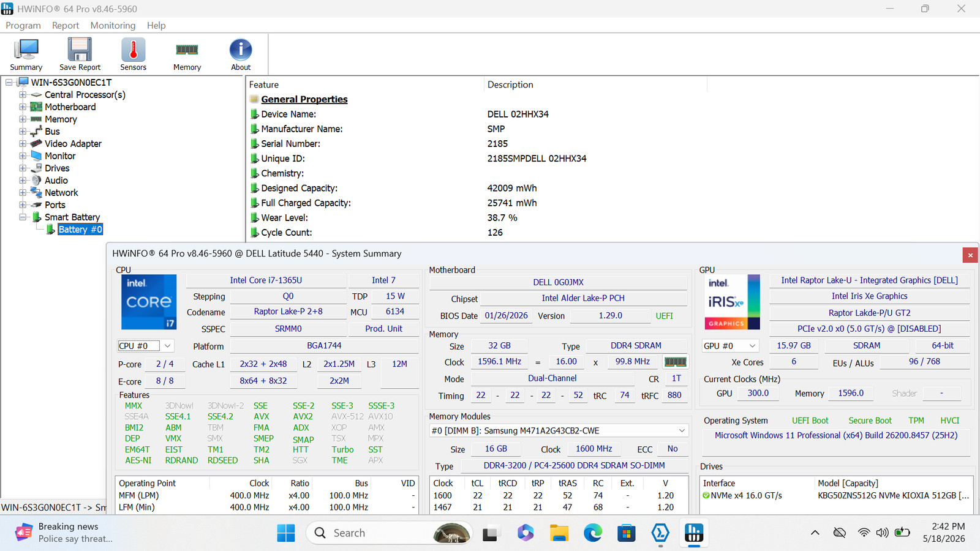This screenshot has height=551, width=980.
Task: Click the HWiNFO taskbar icon
Action: pyautogui.click(x=694, y=533)
